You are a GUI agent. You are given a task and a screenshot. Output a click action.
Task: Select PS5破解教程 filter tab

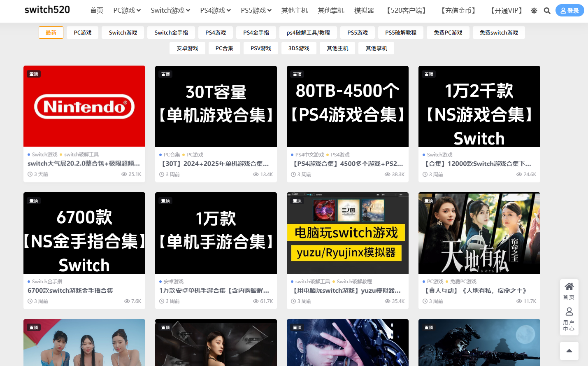pyautogui.click(x=401, y=33)
